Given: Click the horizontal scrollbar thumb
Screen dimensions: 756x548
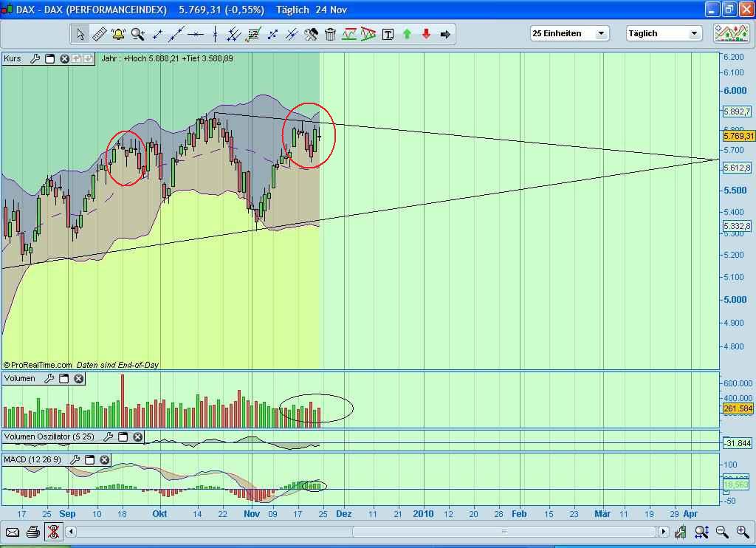Looking at the screenshot, I should 504,532.
